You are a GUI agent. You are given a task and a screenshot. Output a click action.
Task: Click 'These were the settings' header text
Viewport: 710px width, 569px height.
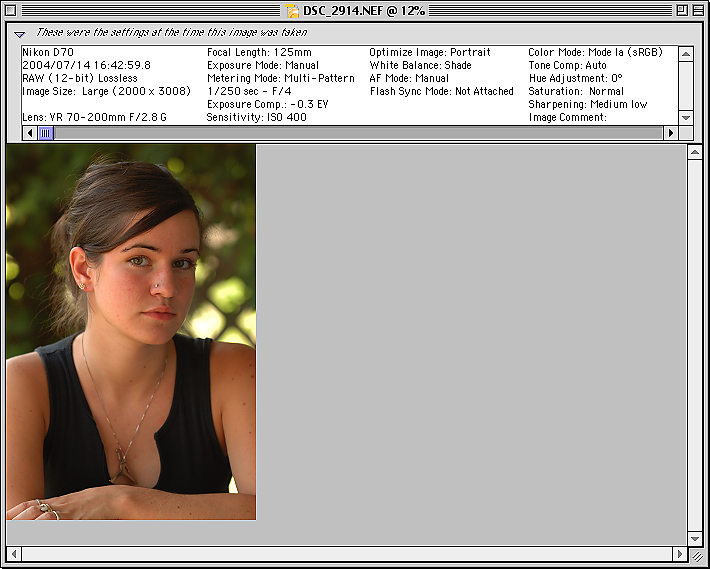[x=171, y=33]
